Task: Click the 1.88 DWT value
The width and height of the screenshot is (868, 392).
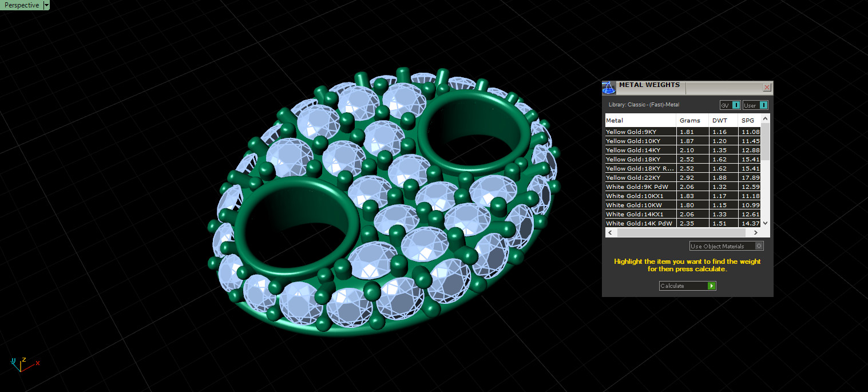Action: coord(719,177)
